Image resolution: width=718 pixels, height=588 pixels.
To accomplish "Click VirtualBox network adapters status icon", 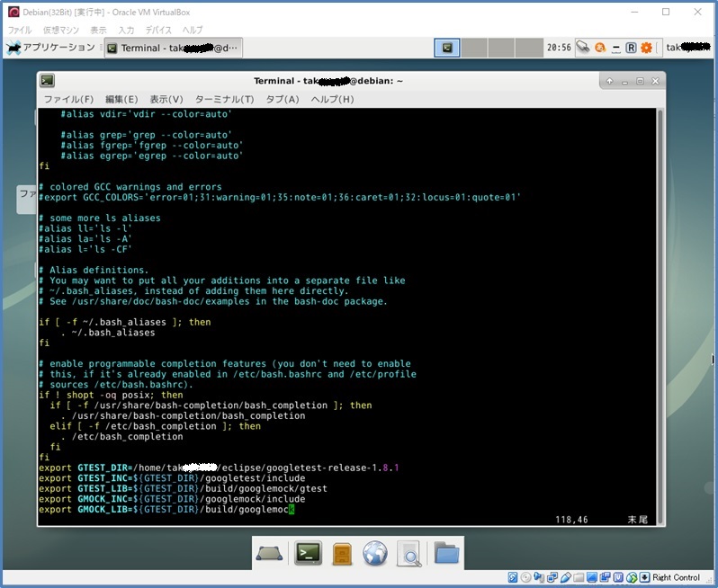I will [x=552, y=577].
